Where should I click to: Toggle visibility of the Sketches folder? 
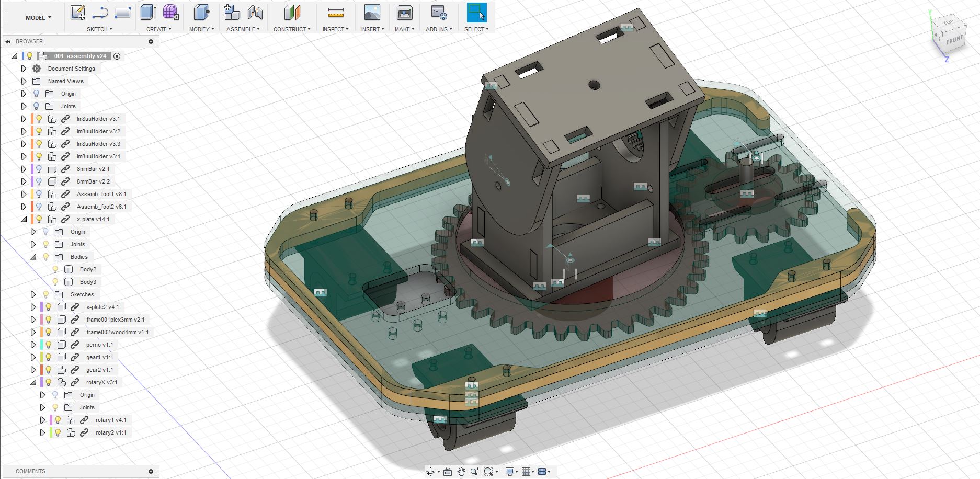click(46, 294)
